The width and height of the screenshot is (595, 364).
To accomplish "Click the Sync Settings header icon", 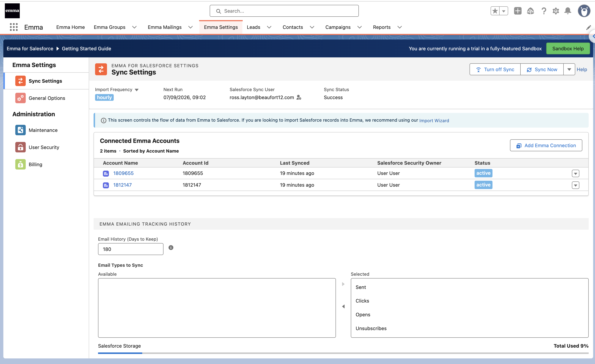I will pos(101,69).
